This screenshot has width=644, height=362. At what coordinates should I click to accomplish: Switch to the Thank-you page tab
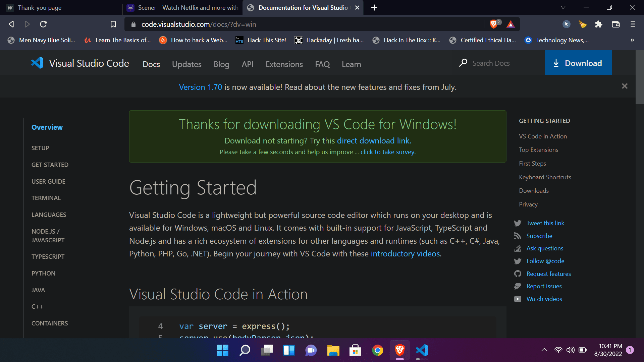40,7
